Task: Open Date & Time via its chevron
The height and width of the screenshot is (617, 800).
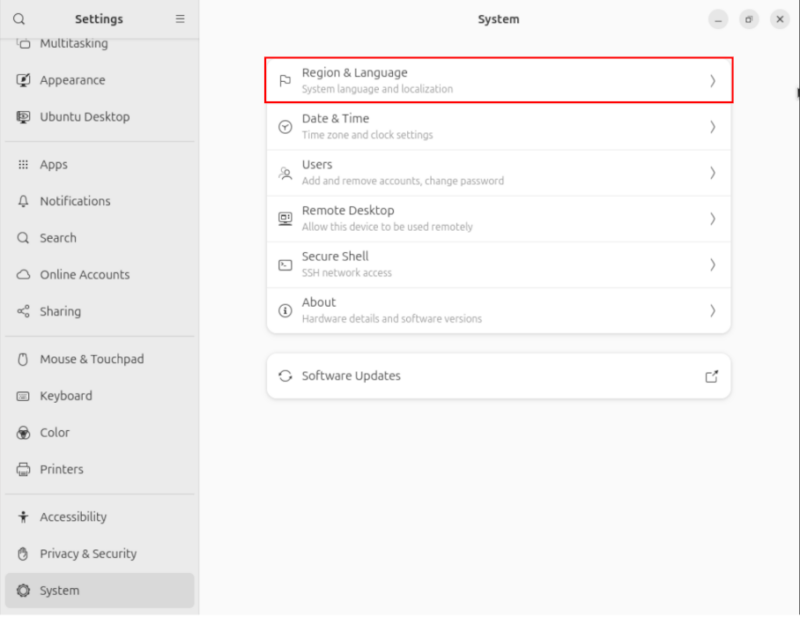Action: point(713,126)
